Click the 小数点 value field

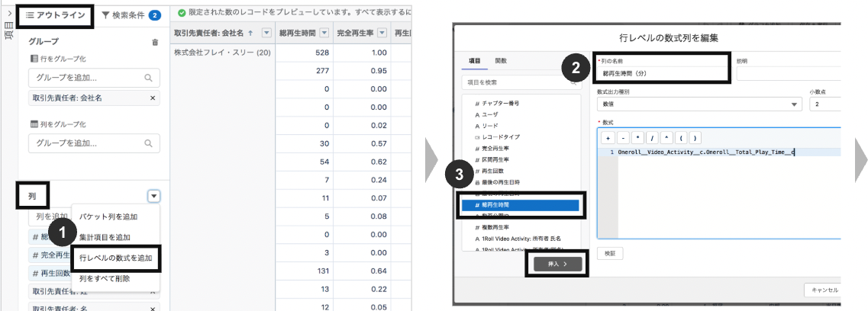click(x=824, y=104)
